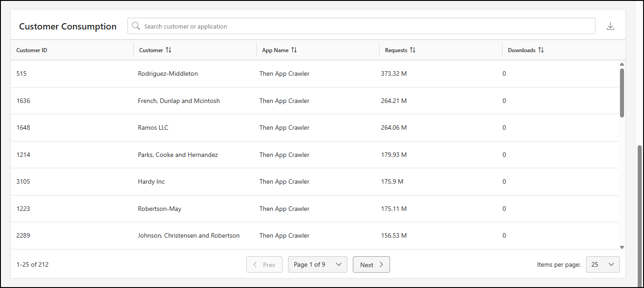Click the Customer ID column header
The image size is (644, 288).
click(x=32, y=50)
